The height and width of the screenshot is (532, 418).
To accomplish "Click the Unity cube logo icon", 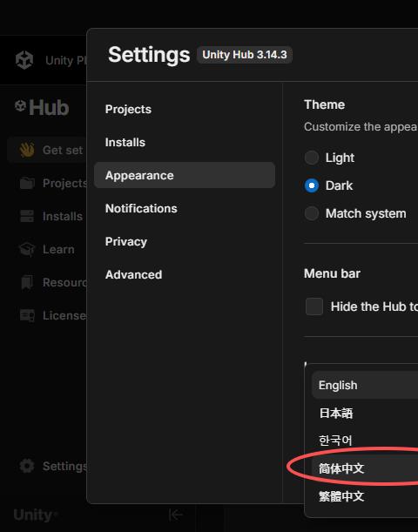I will point(24,60).
